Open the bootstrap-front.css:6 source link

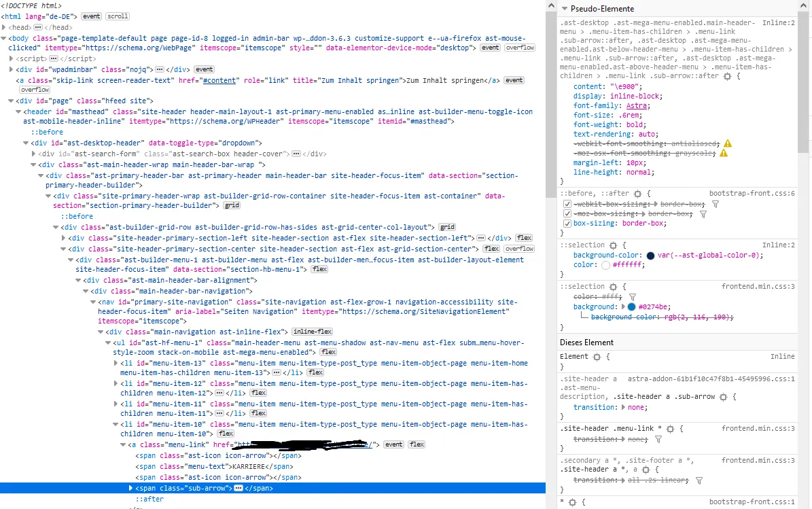752,194
